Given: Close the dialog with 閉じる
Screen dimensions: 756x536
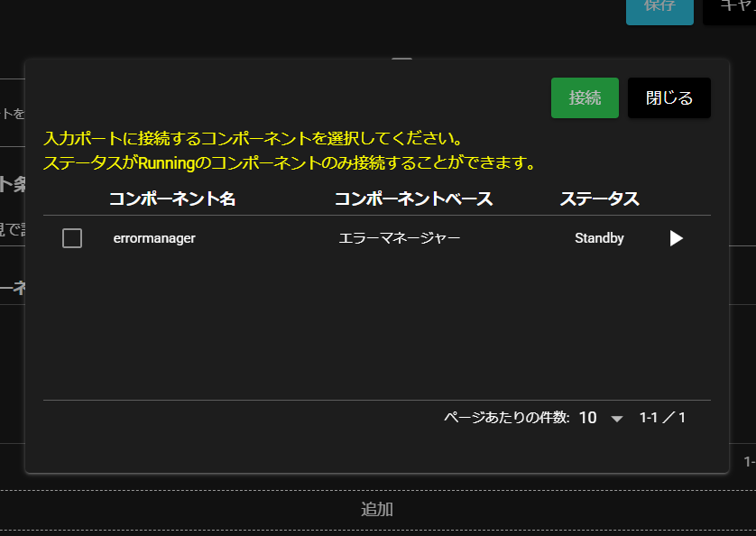Looking at the screenshot, I should pyautogui.click(x=669, y=97).
